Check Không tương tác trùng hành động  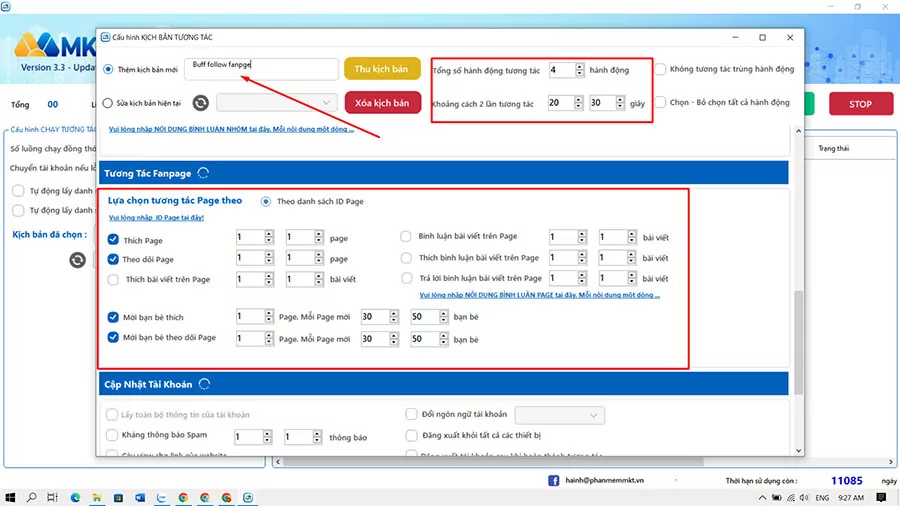[x=661, y=69]
